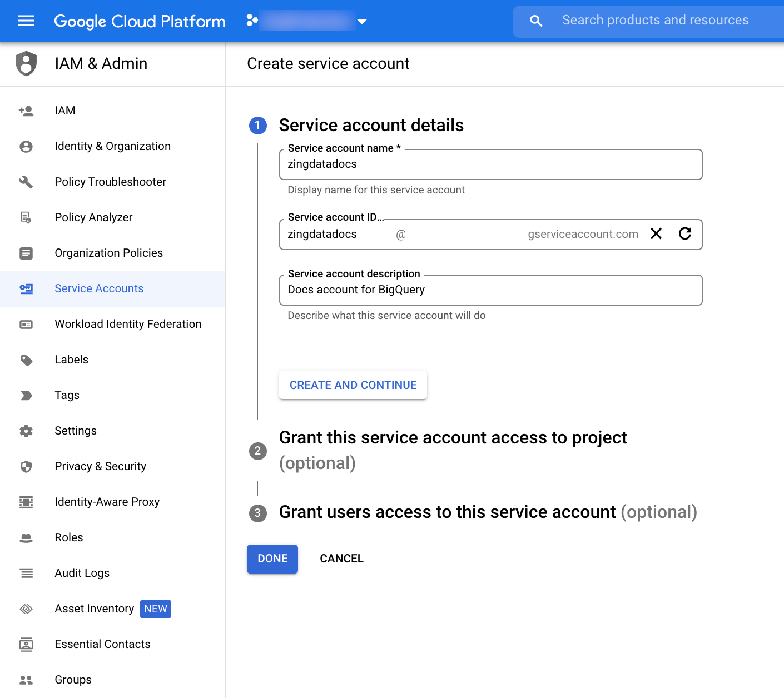Regenerate the Service account ID with refresh icon

[x=685, y=233]
